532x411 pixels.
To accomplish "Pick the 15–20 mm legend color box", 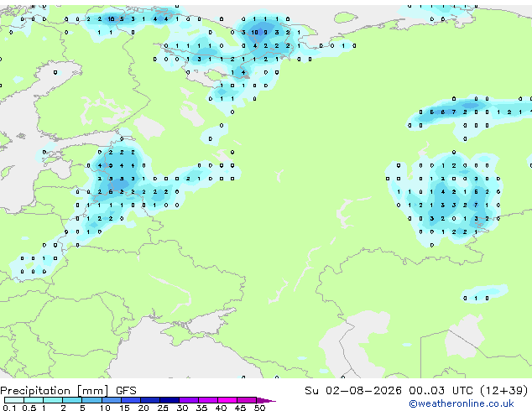I will tap(130, 400).
